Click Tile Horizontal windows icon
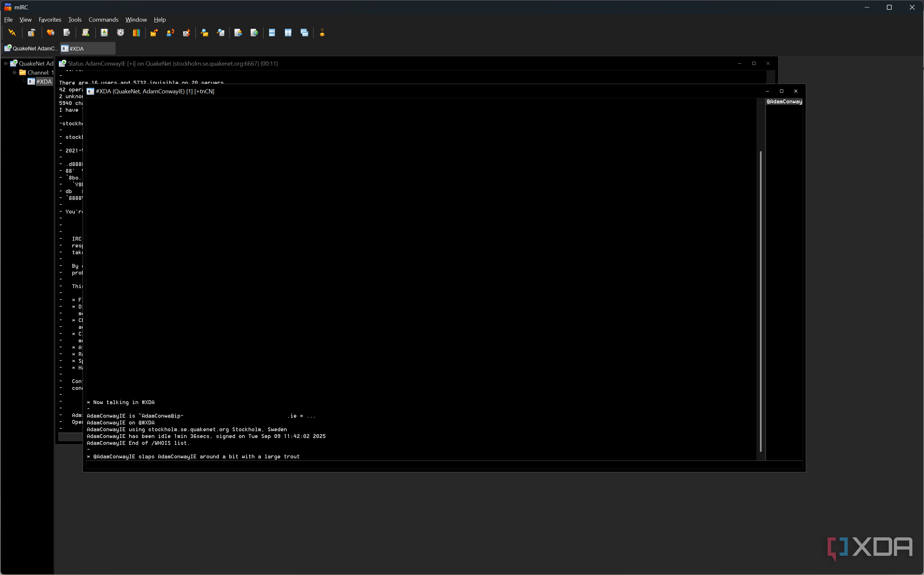Image resolution: width=924 pixels, height=575 pixels. [x=272, y=33]
